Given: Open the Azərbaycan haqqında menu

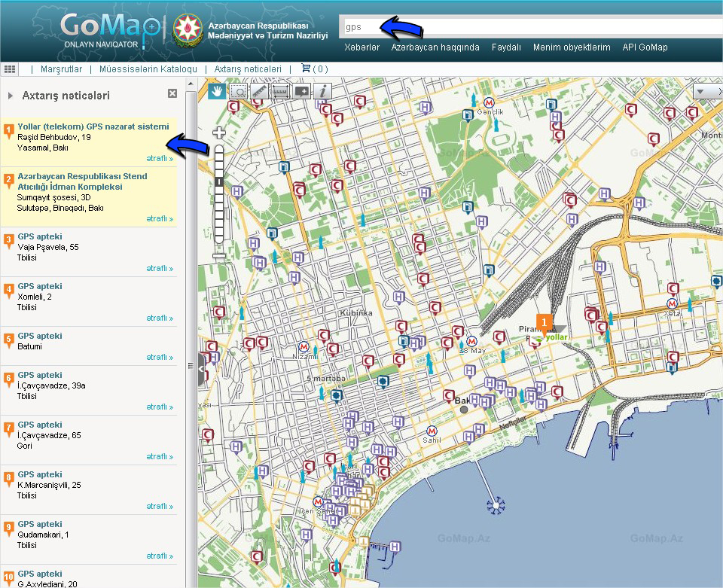Looking at the screenshot, I should pos(435,47).
